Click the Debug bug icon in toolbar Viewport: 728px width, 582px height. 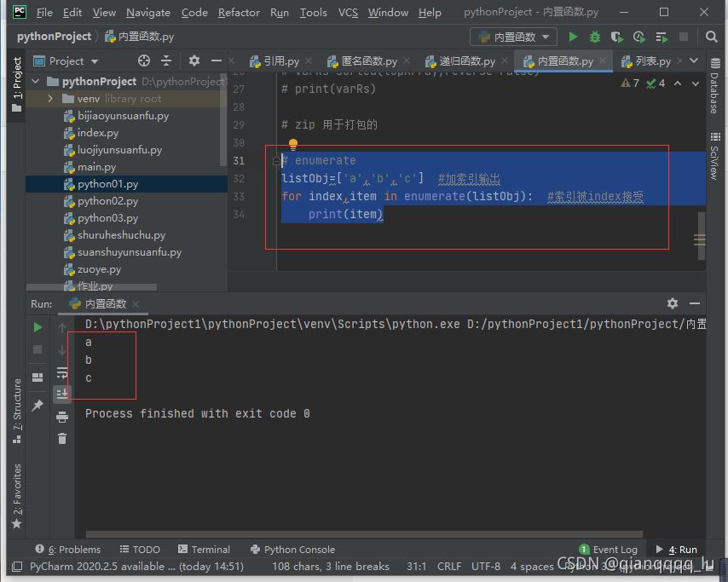click(595, 37)
